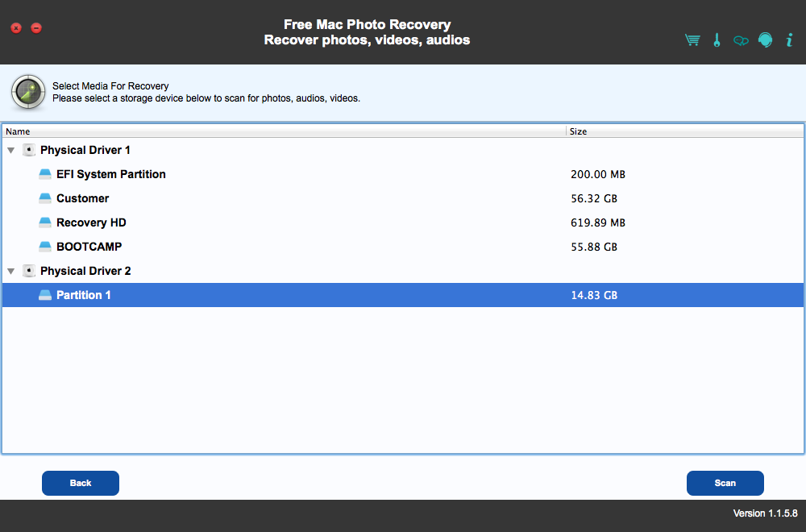This screenshot has height=532, width=806.
Task: Open the chat bubbles feedback icon
Action: [x=741, y=40]
